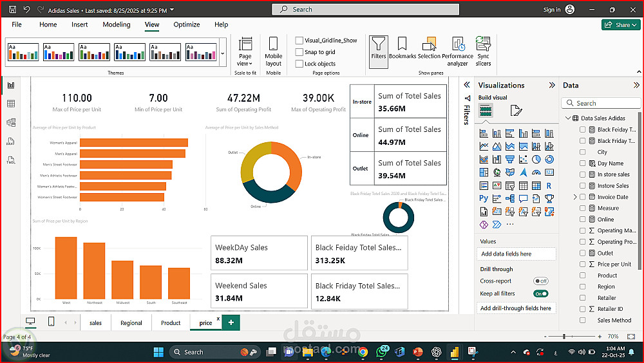Add a slicer visual

[x=509, y=185]
